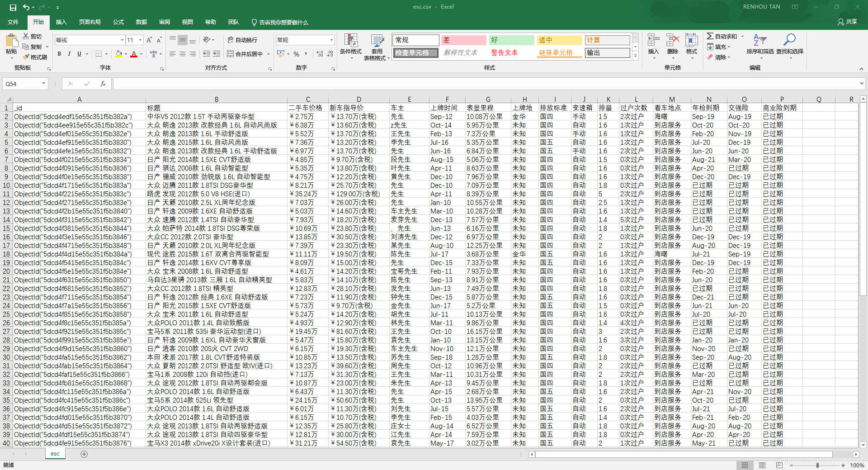Open Conditional Formatting (条件格式)
The height and width of the screenshot is (470, 868).
pos(351,47)
